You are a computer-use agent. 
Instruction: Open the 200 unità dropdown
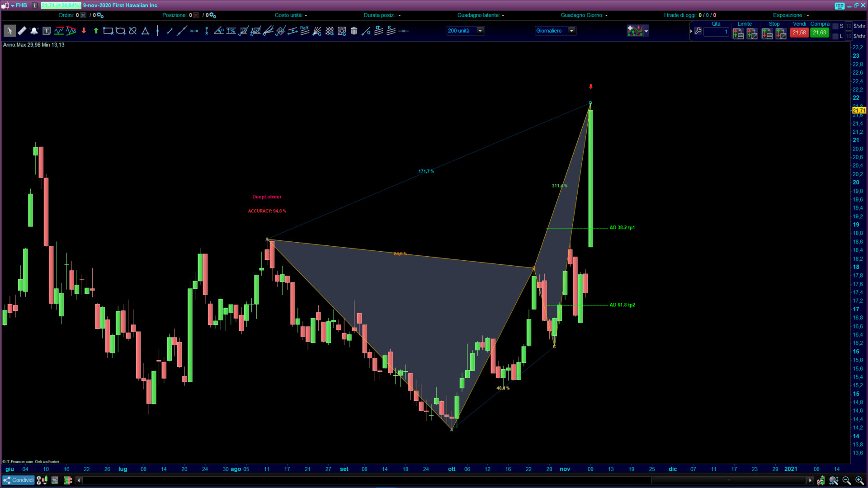point(480,31)
